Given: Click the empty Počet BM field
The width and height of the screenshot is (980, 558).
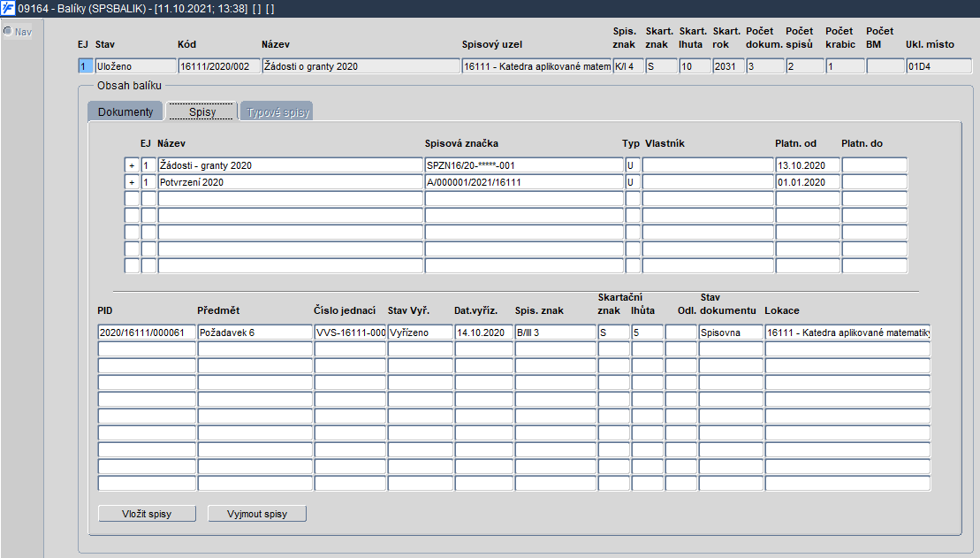Looking at the screenshot, I should (x=885, y=66).
